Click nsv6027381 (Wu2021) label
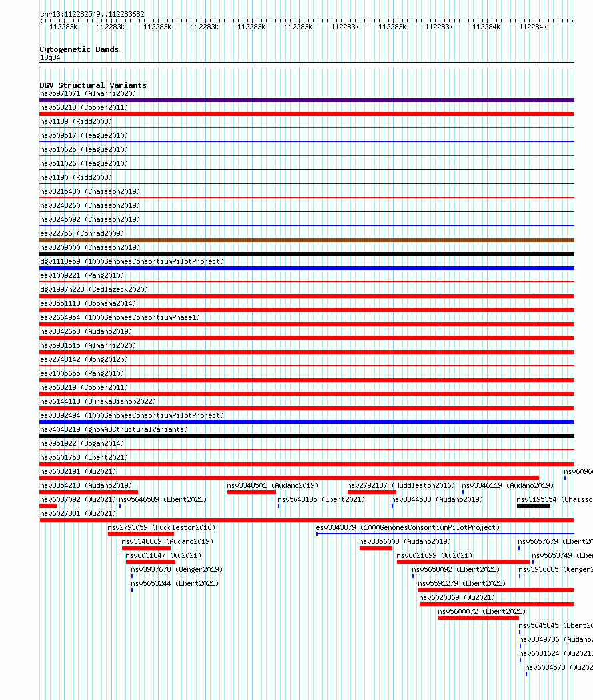The height and width of the screenshot is (700, 593). tap(78, 514)
